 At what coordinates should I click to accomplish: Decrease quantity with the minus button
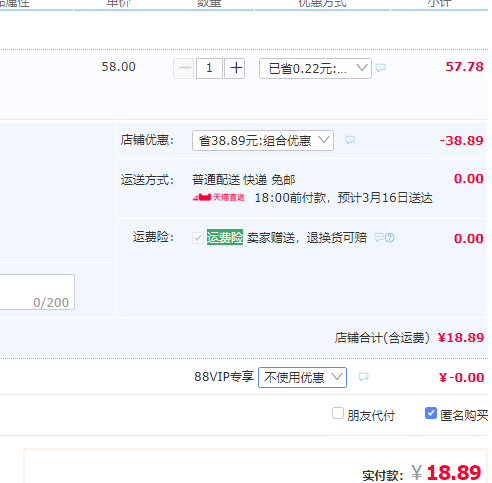[184, 68]
